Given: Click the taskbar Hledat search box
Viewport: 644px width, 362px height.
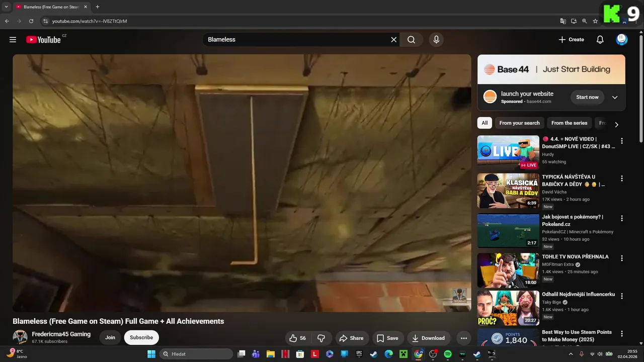Looking at the screenshot, I should tap(196, 354).
